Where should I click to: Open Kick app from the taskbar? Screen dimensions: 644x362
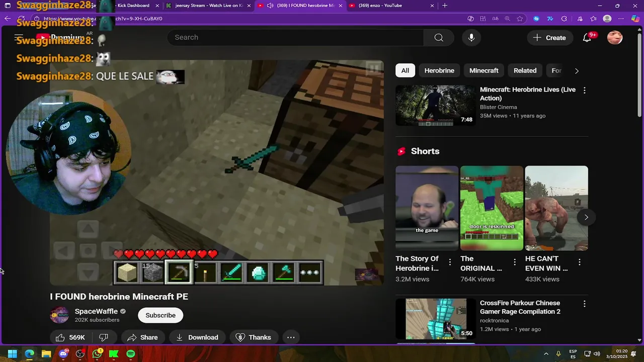click(114, 354)
